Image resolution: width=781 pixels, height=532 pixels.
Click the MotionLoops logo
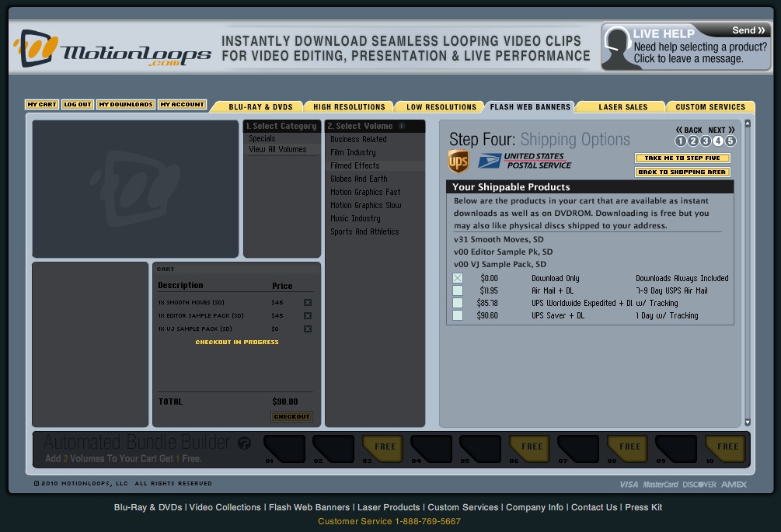112,49
